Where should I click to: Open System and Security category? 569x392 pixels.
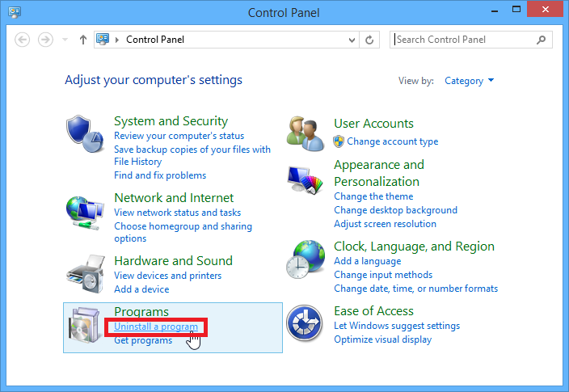171,121
